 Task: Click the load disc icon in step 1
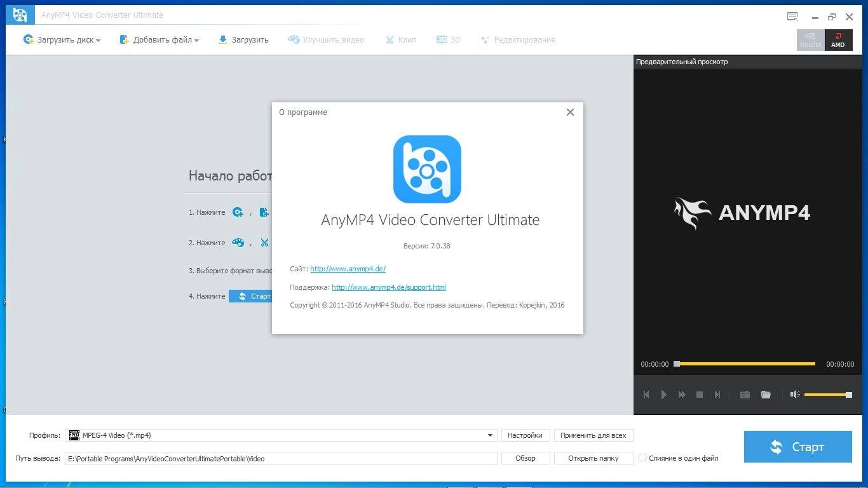coord(238,212)
